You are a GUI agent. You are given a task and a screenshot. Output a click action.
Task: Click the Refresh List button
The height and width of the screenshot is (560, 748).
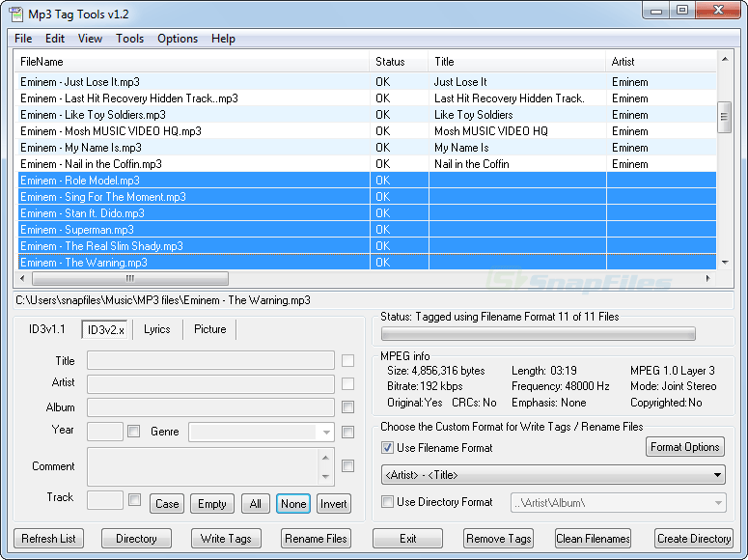(48, 539)
